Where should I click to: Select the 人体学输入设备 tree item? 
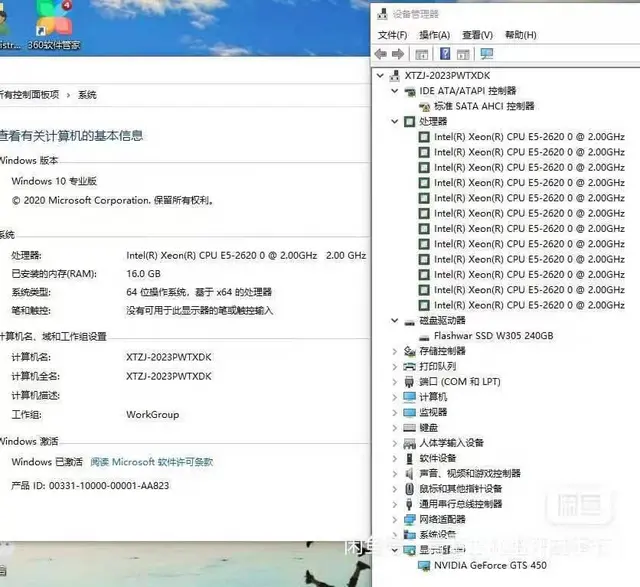point(451,443)
